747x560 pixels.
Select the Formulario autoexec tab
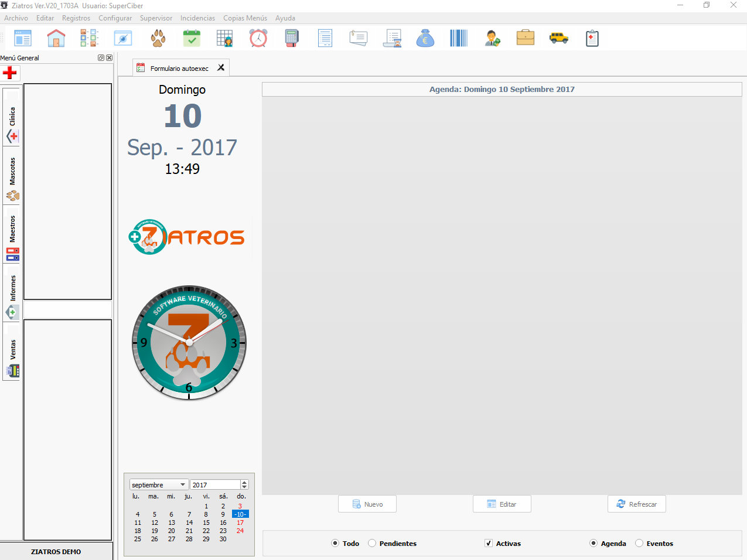coord(179,68)
